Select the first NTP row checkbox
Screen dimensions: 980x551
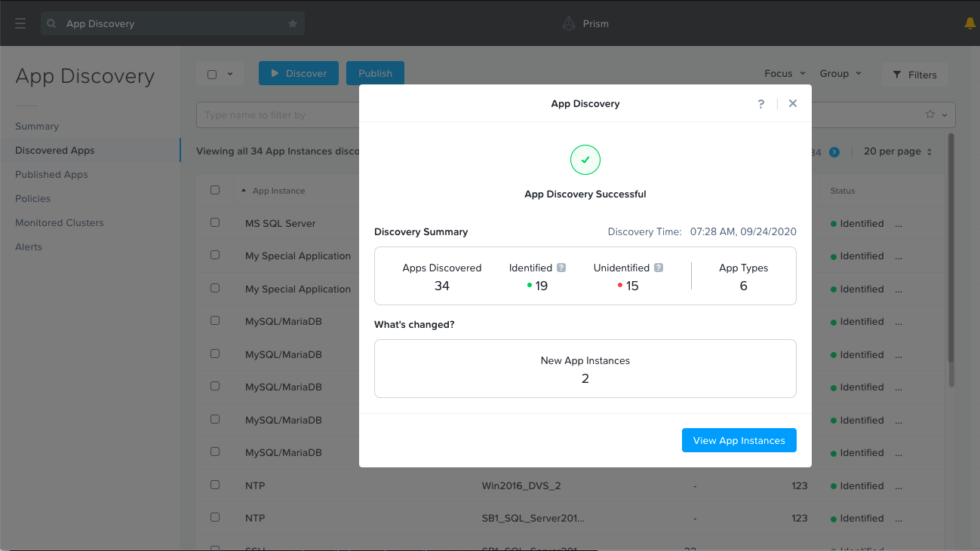pyautogui.click(x=215, y=485)
